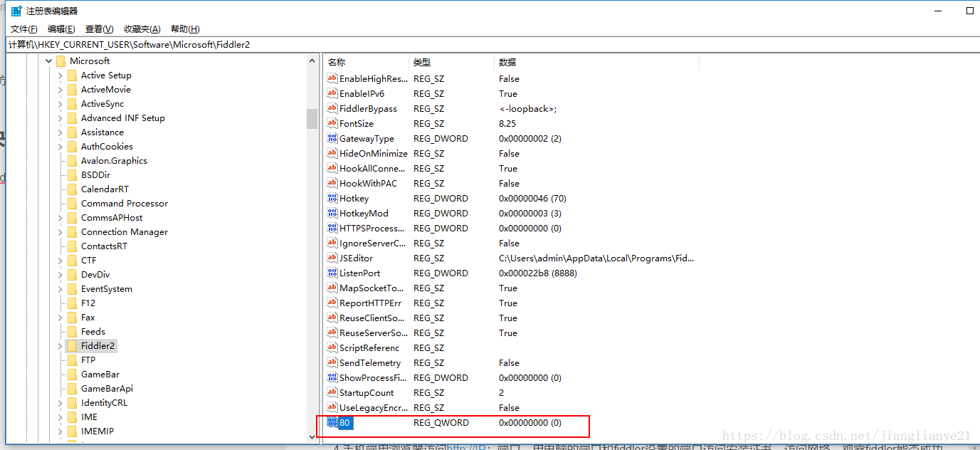Click the EnableIPv6 string value icon
The width and height of the screenshot is (980, 450).
[x=332, y=93]
